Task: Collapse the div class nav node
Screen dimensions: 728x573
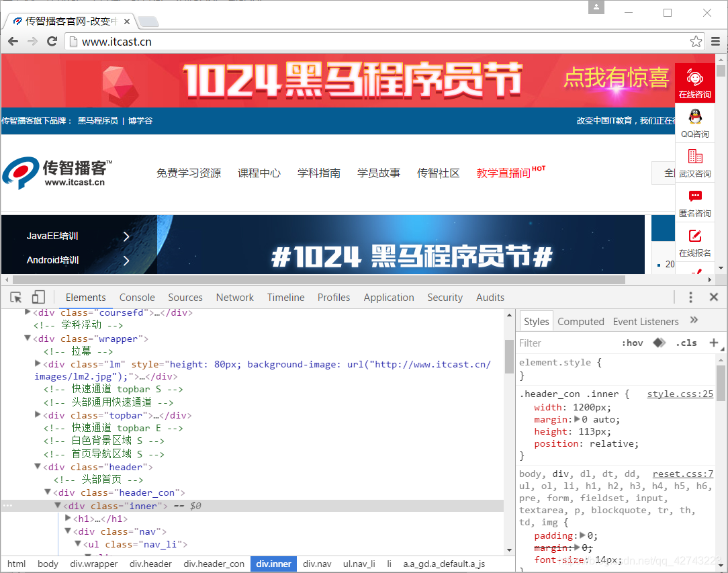Action: point(69,531)
